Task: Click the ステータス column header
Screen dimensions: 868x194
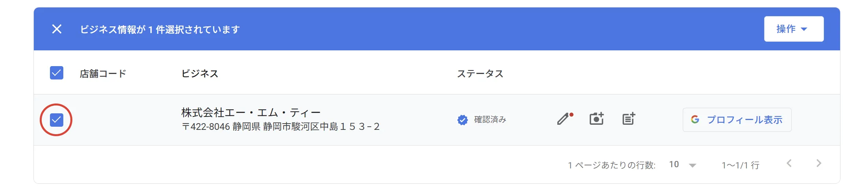Action: pyautogui.click(x=480, y=74)
